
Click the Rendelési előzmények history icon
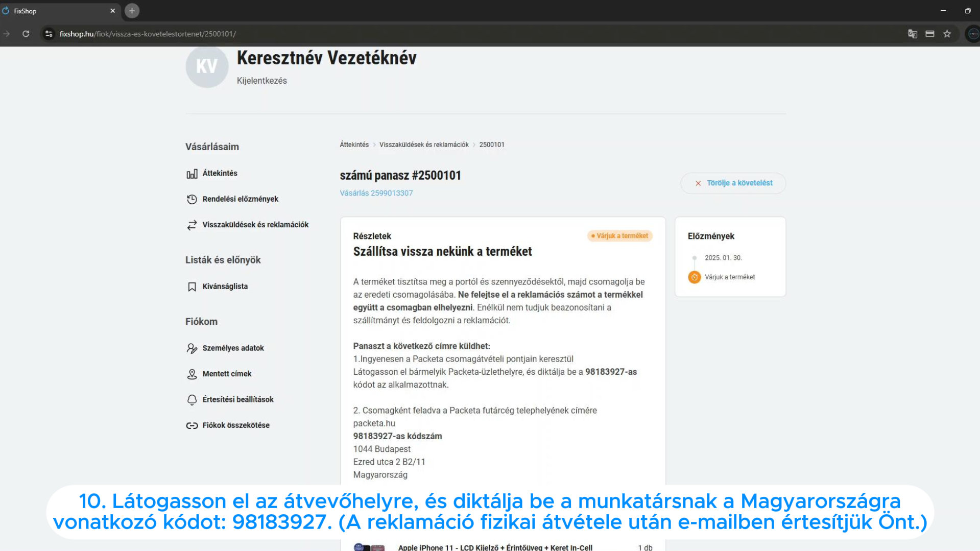point(192,199)
